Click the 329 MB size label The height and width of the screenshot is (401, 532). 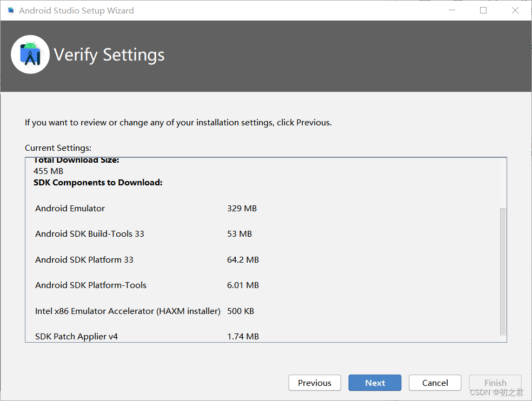242,208
